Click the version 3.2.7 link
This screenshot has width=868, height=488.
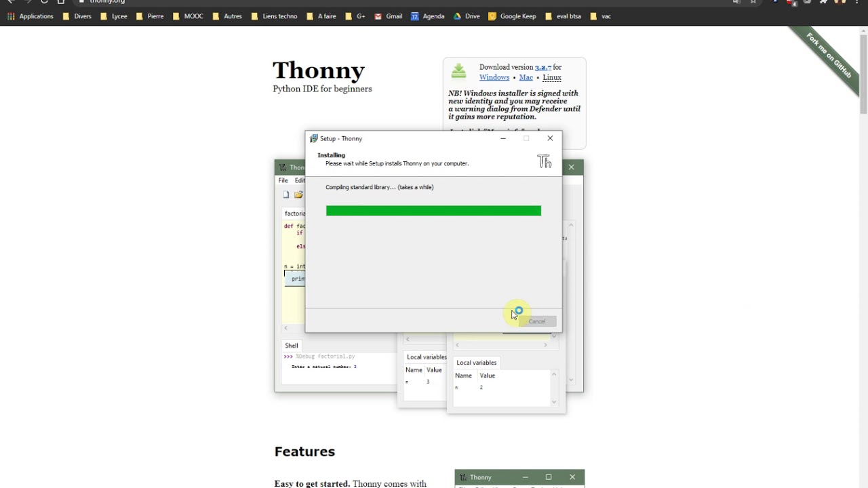pyautogui.click(x=542, y=67)
